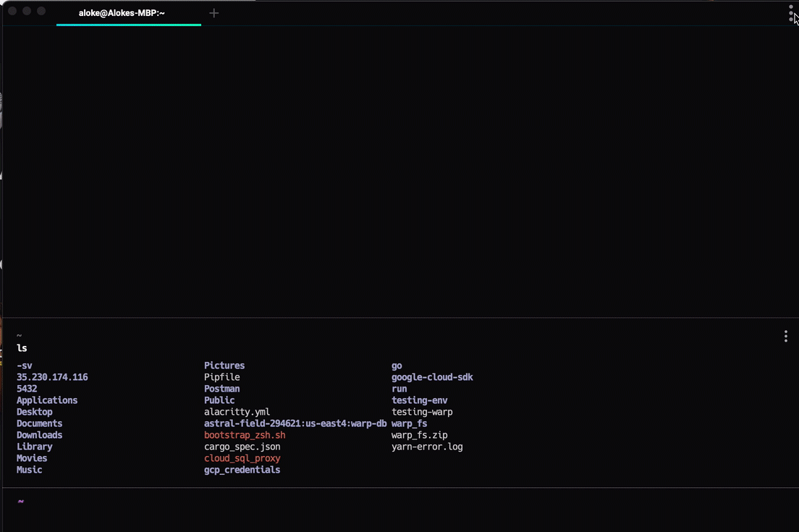
Task: Select the bootstrap_zsh.sh script name
Action: pyautogui.click(x=243, y=435)
